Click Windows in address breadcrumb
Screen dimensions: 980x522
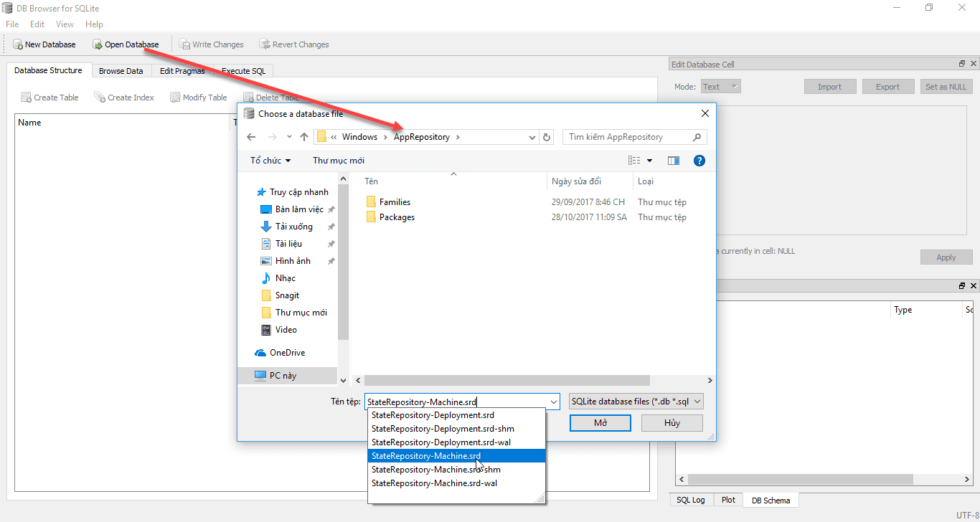coord(359,137)
